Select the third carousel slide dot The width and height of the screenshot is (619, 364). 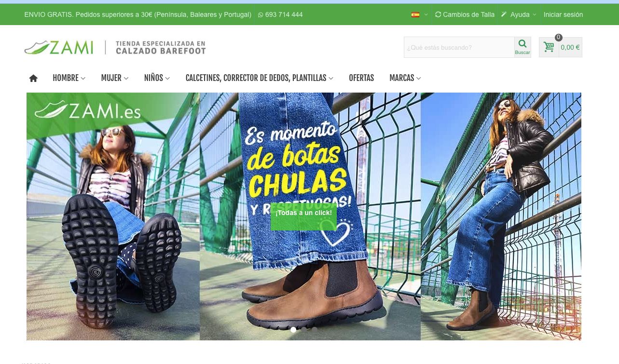[x=315, y=330]
